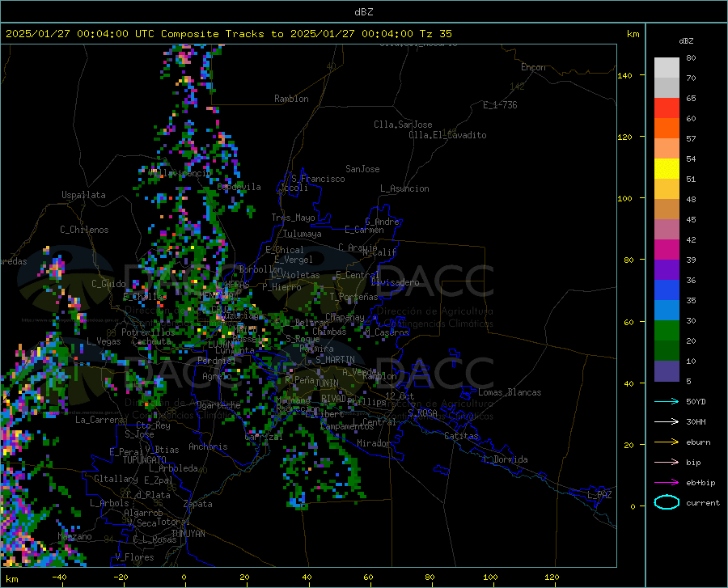The width and height of the screenshot is (728, 588).
Task: Click the 0 tick on vertical axis
Action: click(633, 506)
